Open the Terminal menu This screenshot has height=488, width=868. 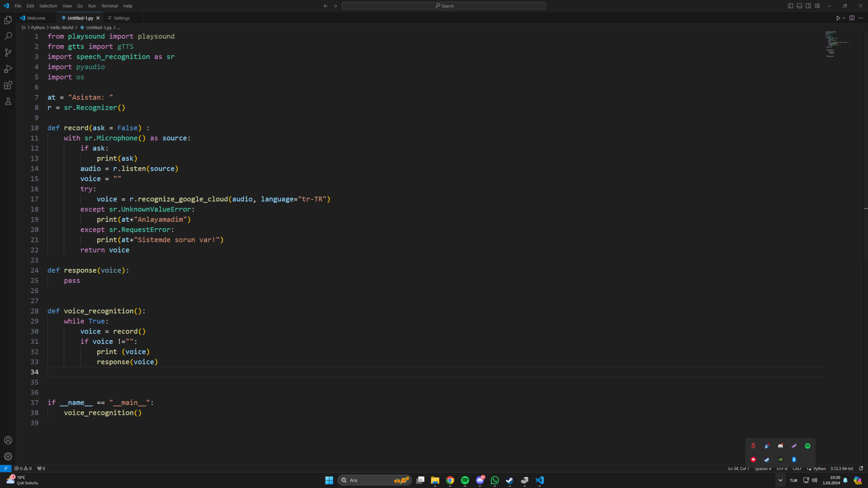pos(109,6)
